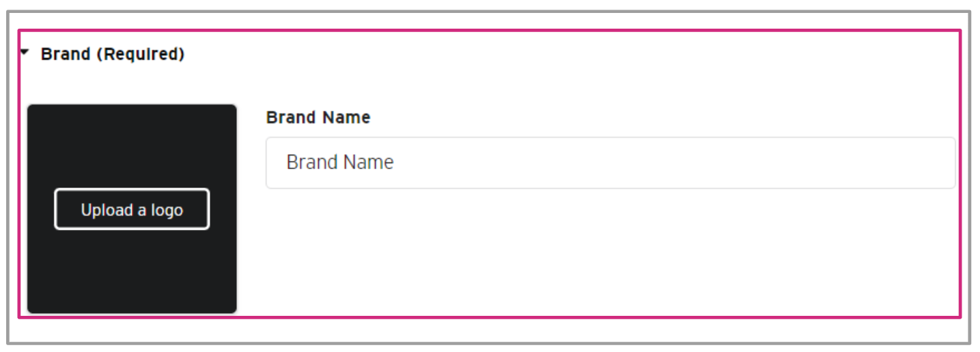This screenshot has width=980, height=352.
Task: Click the small black triangle icon
Action: pos(25,53)
